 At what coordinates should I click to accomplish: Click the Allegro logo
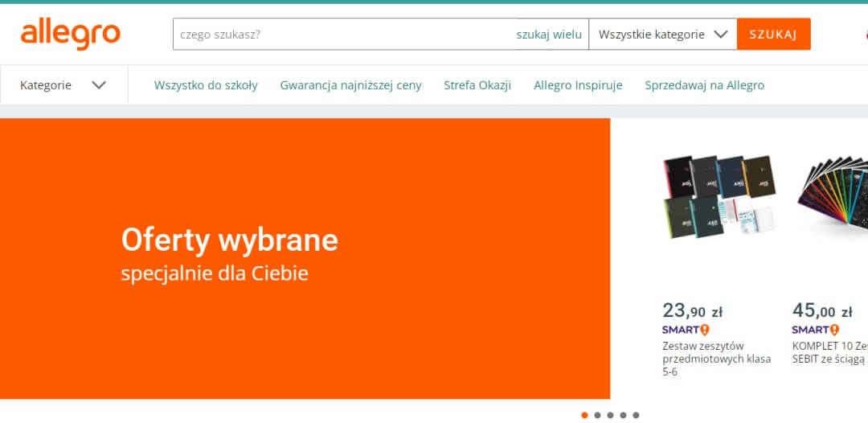click(x=71, y=35)
